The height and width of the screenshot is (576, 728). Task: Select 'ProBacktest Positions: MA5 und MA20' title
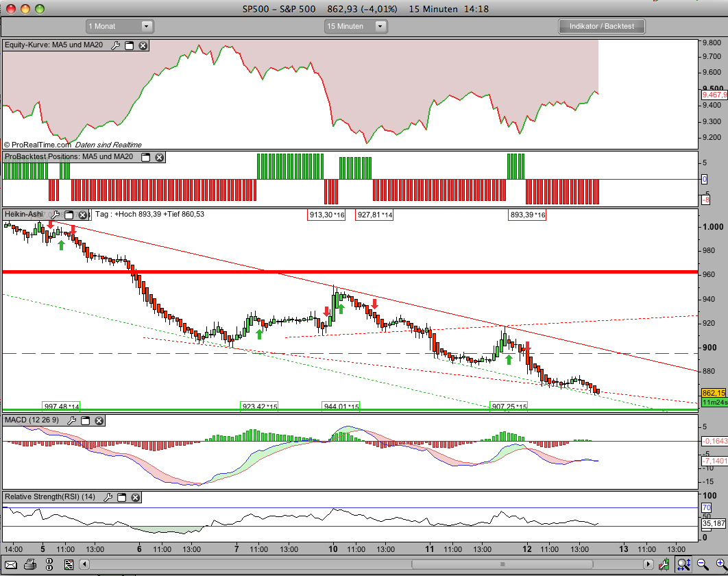point(69,157)
